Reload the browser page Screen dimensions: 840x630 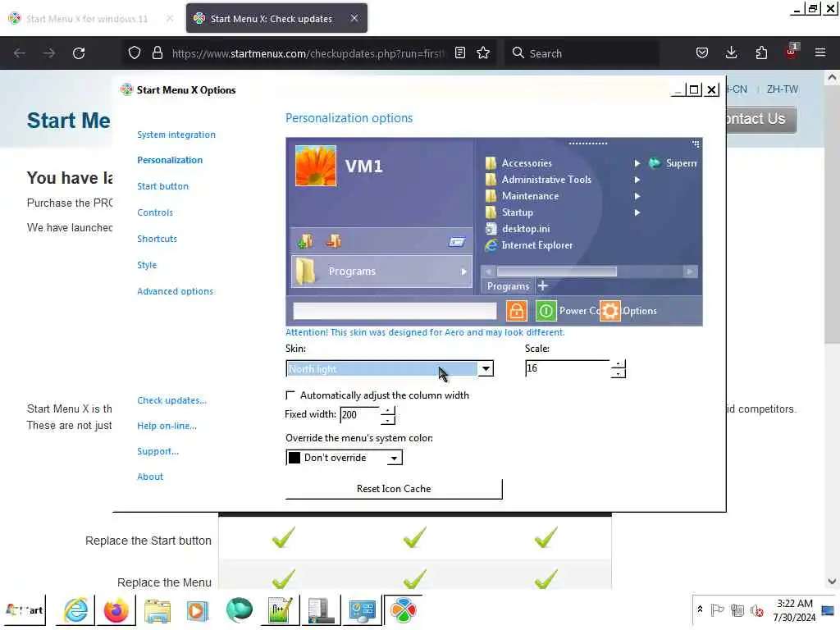point(79,53)
